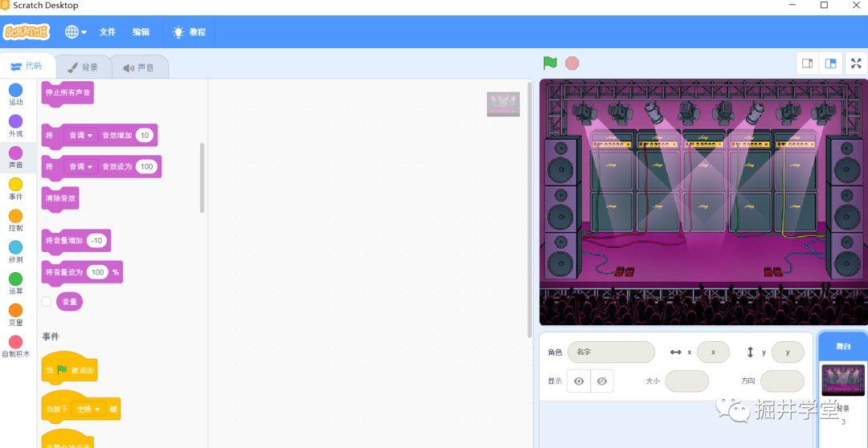Click the value 10 in 音效增加 block
This screenshot has height=448, width=868.
145,136
